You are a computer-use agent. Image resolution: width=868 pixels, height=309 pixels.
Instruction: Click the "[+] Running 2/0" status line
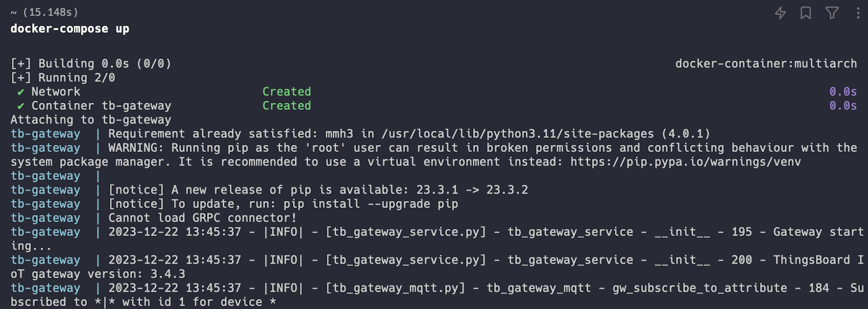click(63, 78)
